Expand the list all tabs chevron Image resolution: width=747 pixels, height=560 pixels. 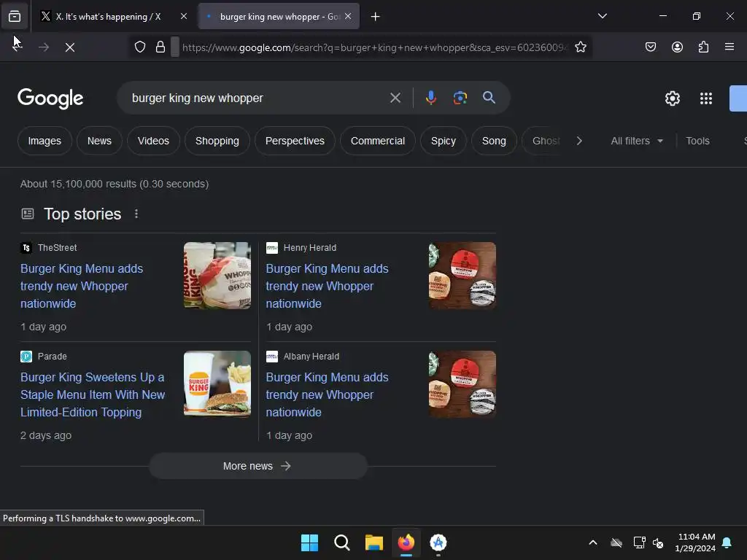pos(602,16)
